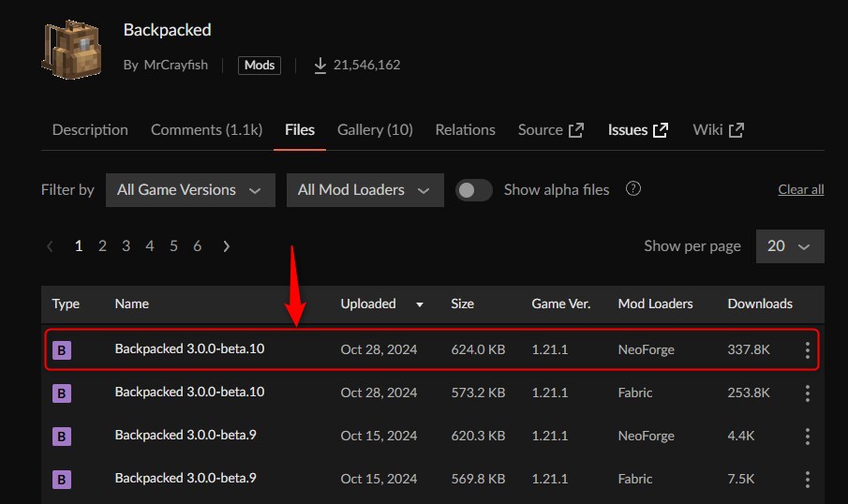Click the total downloads arrow icon
The width and height of the screenshot is (848, 504).
click(320, 66)
